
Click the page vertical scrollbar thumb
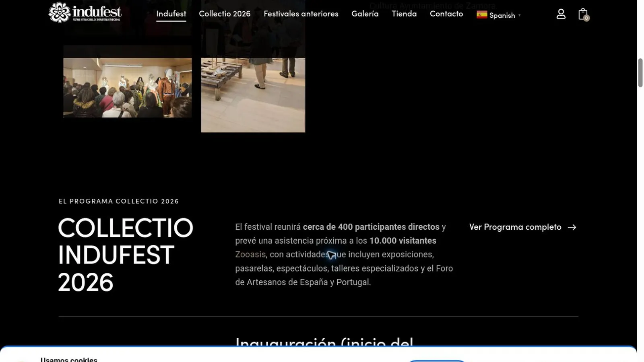[640, 73]
